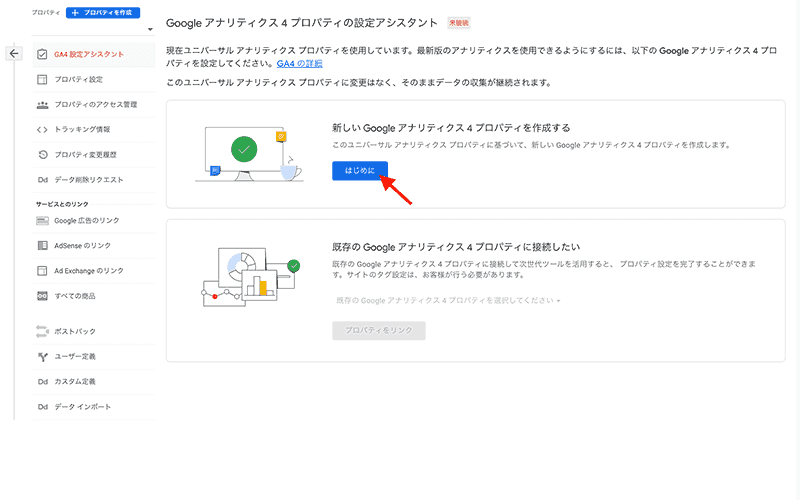The image size is (800, 500).
Task: Open データ インポート menu entry
Action: point(94,407)
